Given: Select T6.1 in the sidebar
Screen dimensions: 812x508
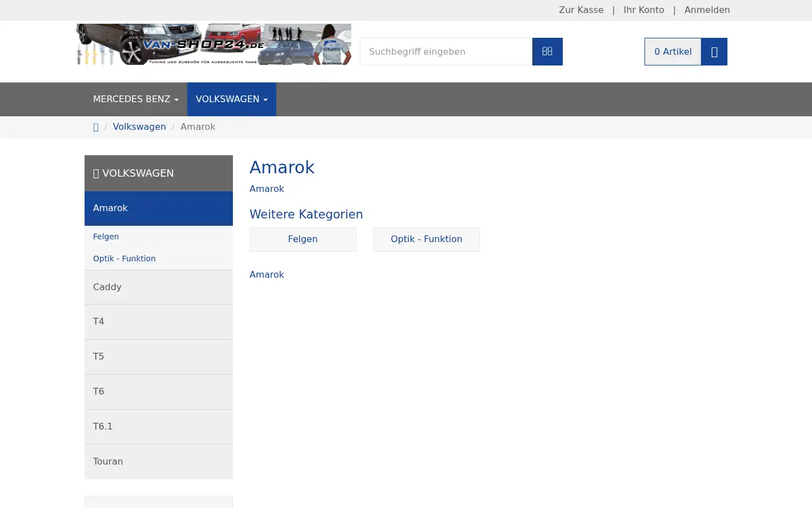Looking at the screenshot, I should click(158, 427).
